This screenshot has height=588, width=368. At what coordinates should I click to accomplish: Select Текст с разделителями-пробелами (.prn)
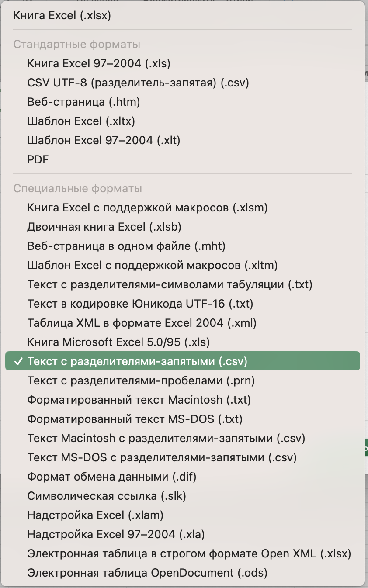click(141, 381)
